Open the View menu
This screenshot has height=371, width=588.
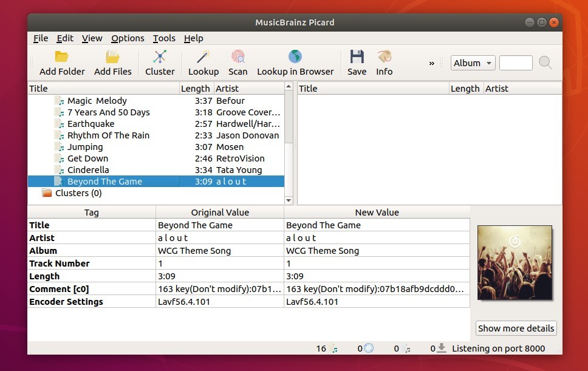(92, 38)
